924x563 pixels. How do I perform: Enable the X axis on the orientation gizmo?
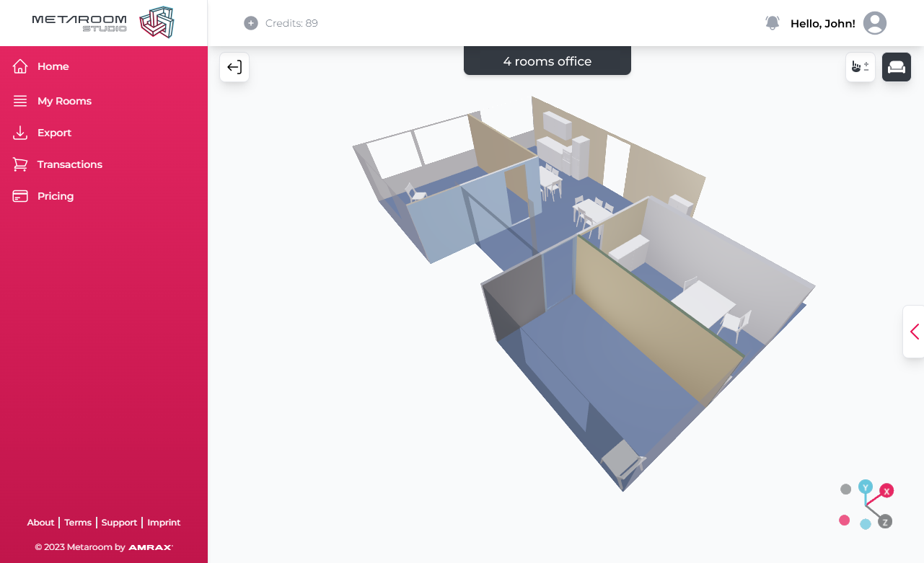pyautogui.click(x=886, y=490)
